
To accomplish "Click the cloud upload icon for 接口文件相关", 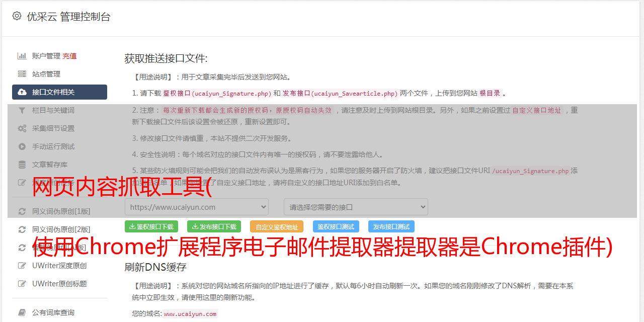I will click(x=22, y=92).
